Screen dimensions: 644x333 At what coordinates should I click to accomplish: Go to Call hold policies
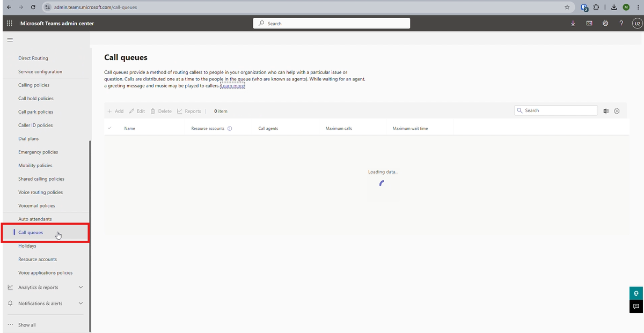36,99
